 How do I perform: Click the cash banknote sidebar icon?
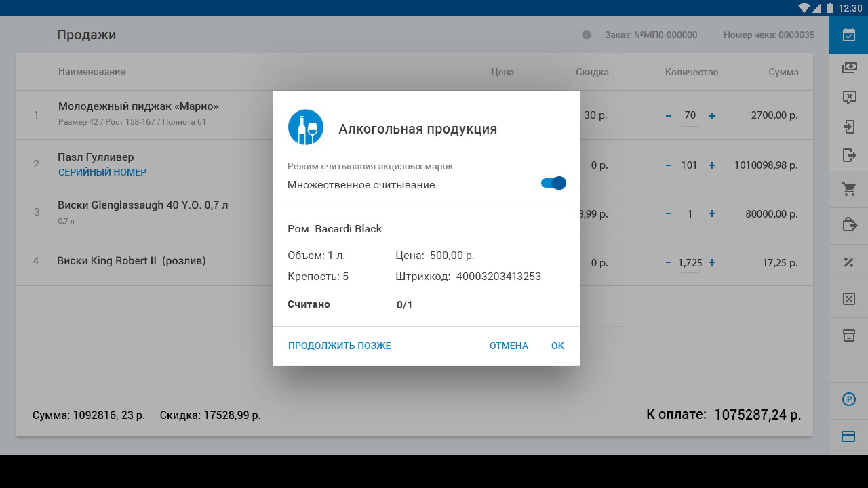848,68
